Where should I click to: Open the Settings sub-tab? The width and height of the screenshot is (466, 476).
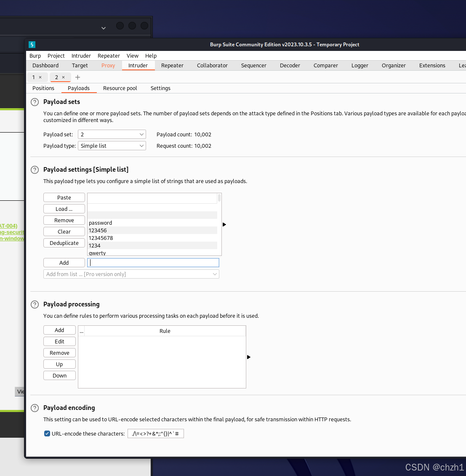[x=161, y=88]
